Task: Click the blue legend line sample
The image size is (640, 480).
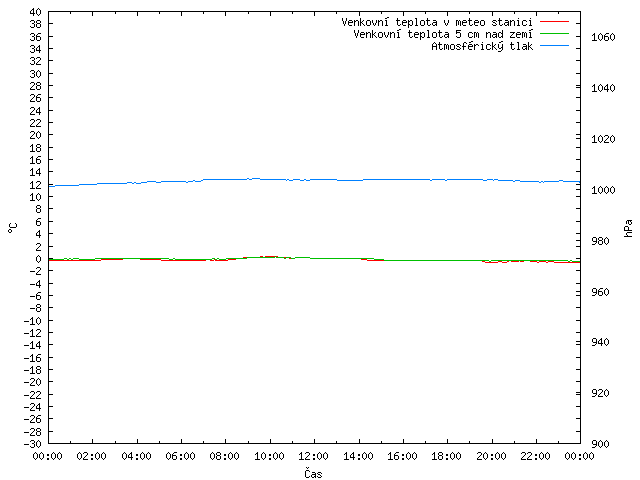Action: coord(554,46)
